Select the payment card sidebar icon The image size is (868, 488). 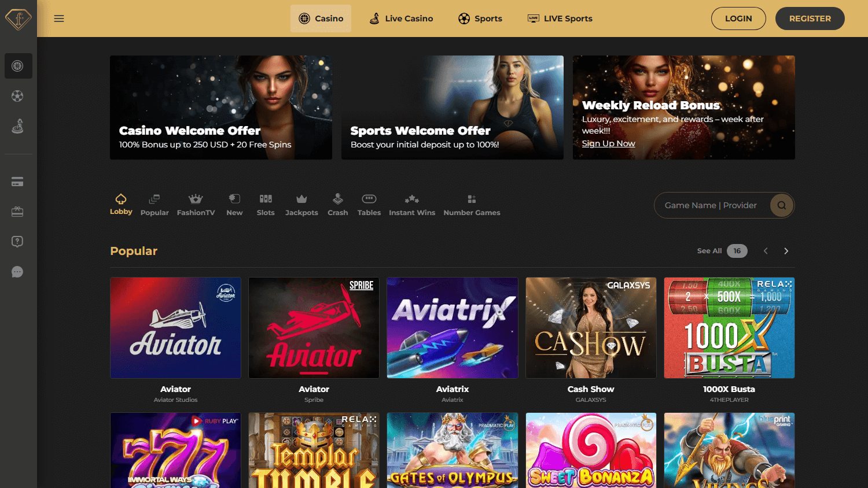tap(17, 181)
